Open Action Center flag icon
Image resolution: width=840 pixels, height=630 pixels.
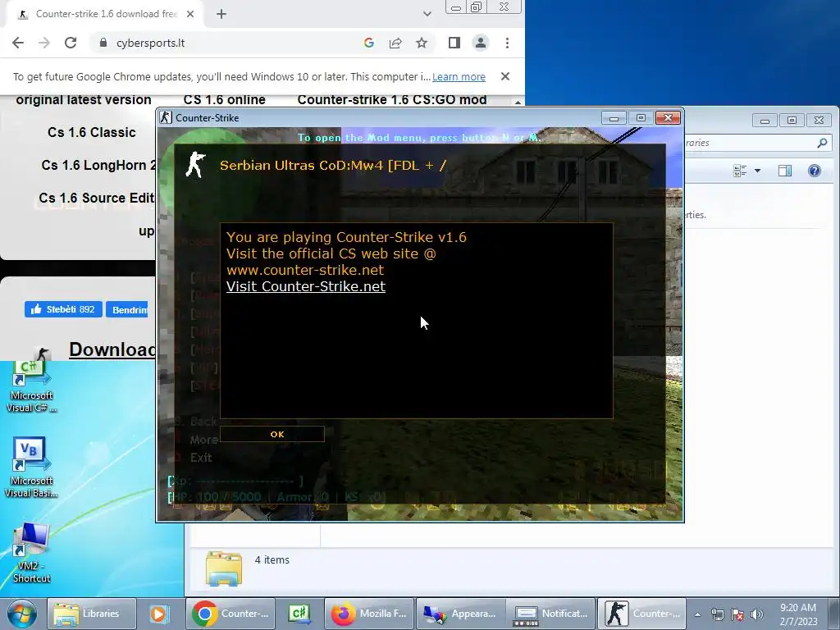(x=737, y=614)
